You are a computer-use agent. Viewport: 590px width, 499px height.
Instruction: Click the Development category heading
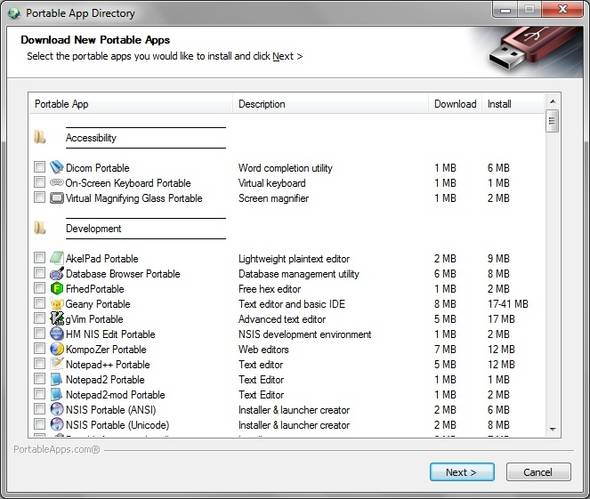pos(93,228)
